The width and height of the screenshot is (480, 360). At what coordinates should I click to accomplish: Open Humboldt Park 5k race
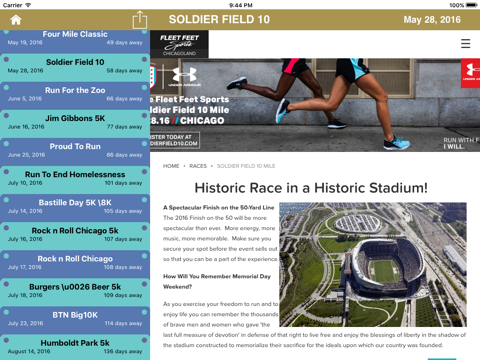tap(75, 347)
